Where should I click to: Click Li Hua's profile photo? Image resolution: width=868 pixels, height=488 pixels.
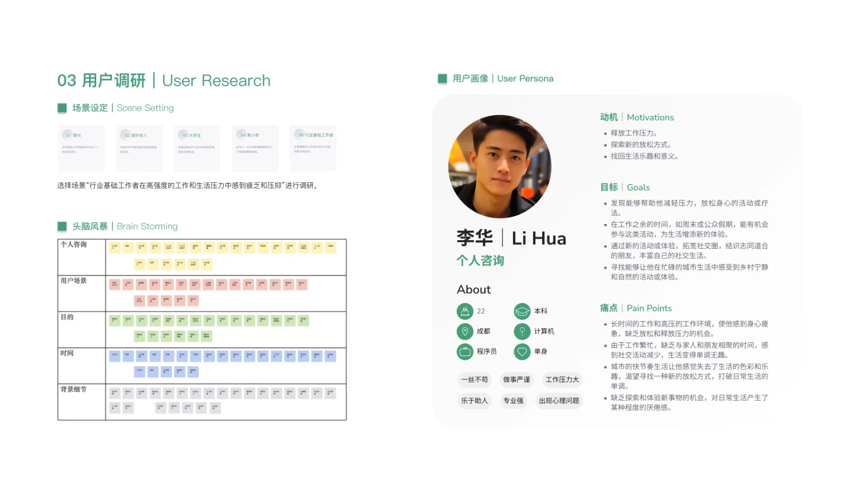tap(500, 166)
